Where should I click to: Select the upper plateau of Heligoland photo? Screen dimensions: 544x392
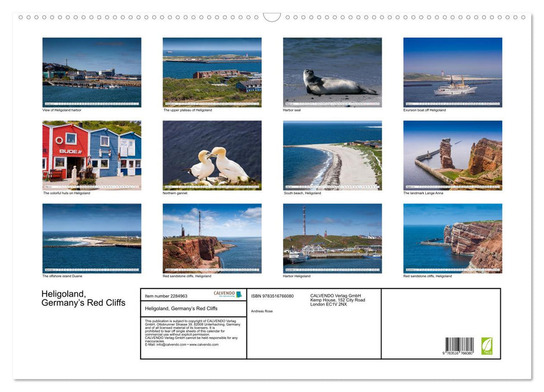click(x=212, y=72)
